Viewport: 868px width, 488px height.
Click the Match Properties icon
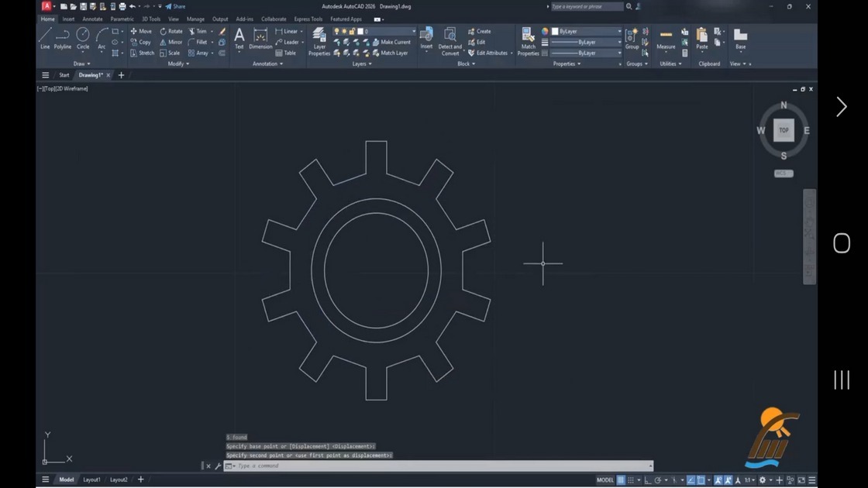[x=528, y=42]
